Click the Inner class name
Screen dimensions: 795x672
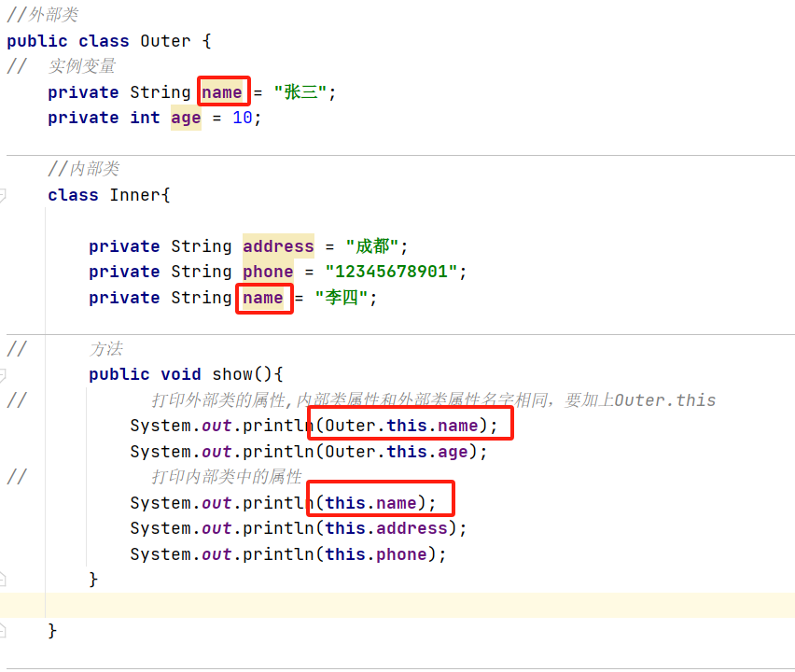[x=135, y=195]
